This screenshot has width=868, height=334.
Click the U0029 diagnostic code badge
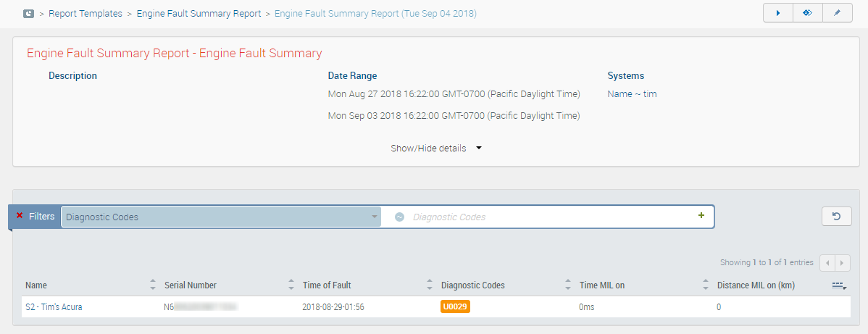tap(455, 307)
